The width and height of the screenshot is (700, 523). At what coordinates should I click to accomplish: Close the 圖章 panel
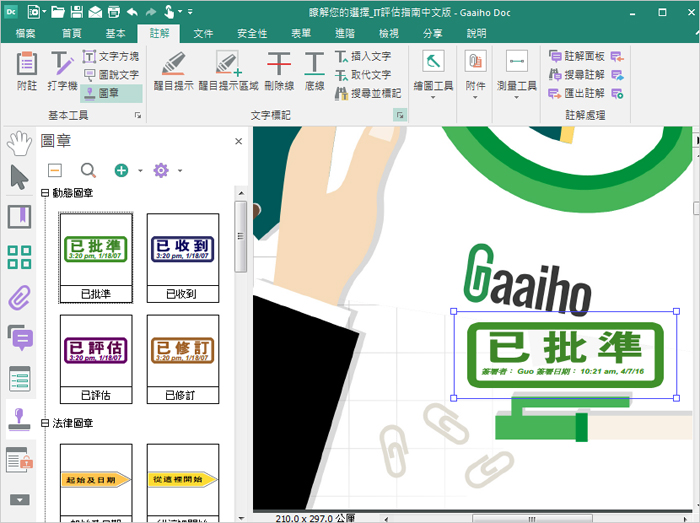pyautogui.click(x=238, y=141)
